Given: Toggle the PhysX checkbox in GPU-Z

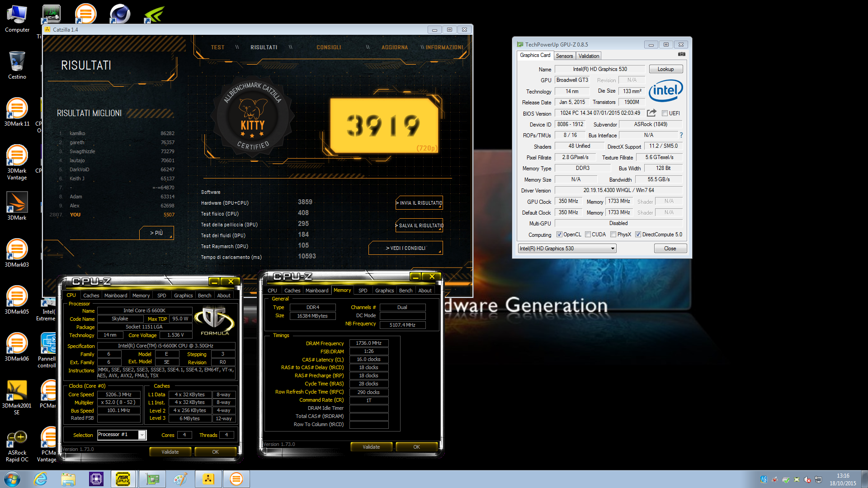Looking at the screenshot, I should tap(613, 235).
